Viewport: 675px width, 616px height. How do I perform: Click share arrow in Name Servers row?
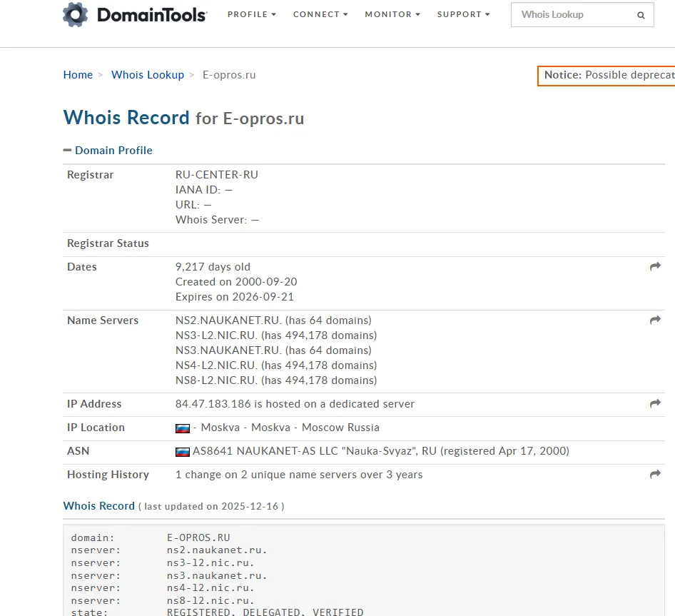(655, 320)
